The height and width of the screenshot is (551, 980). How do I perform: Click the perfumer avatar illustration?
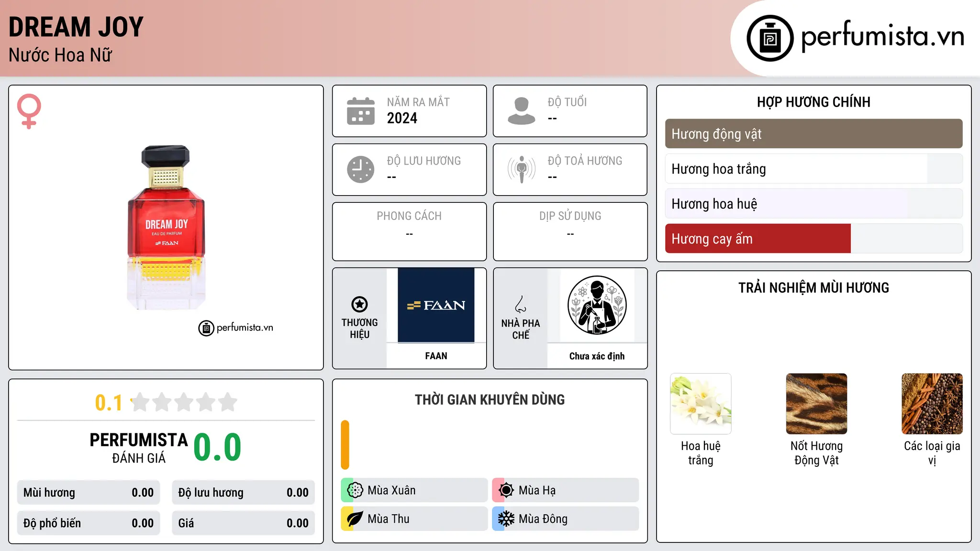pyautogui.click(x=597, y=305)
